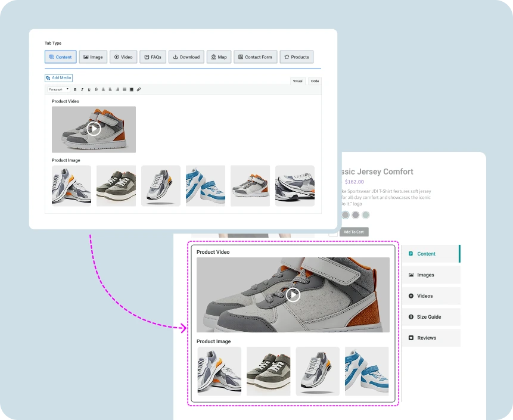Viewport: 513px width, 420px height.
Task: Insert a link using the link icon
Action: [x=139, y=89]
